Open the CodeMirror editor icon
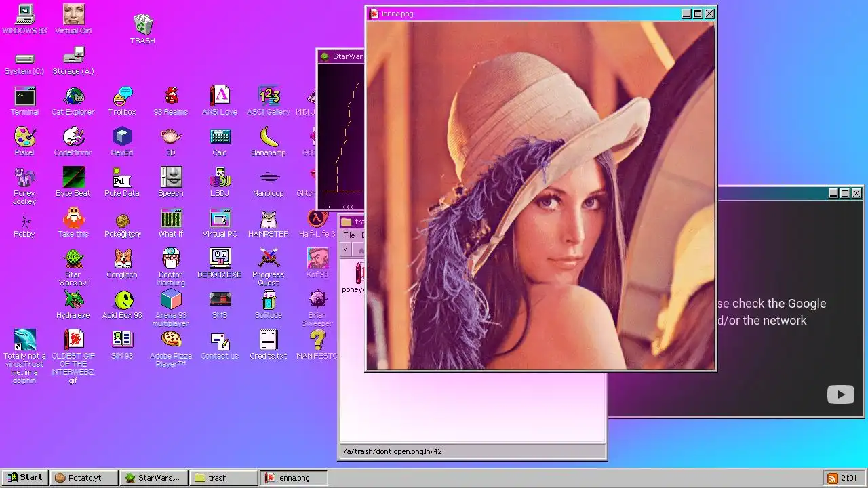 click(x=73, y=141)
